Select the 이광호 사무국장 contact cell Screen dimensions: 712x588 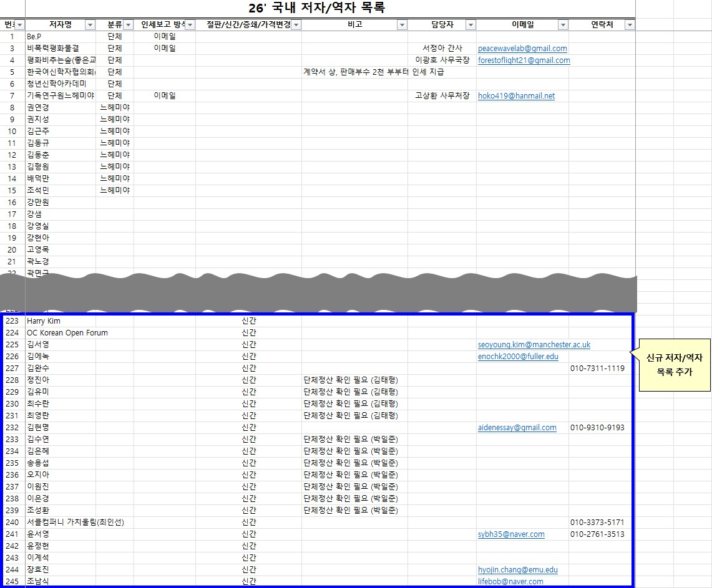pos(442,60)
